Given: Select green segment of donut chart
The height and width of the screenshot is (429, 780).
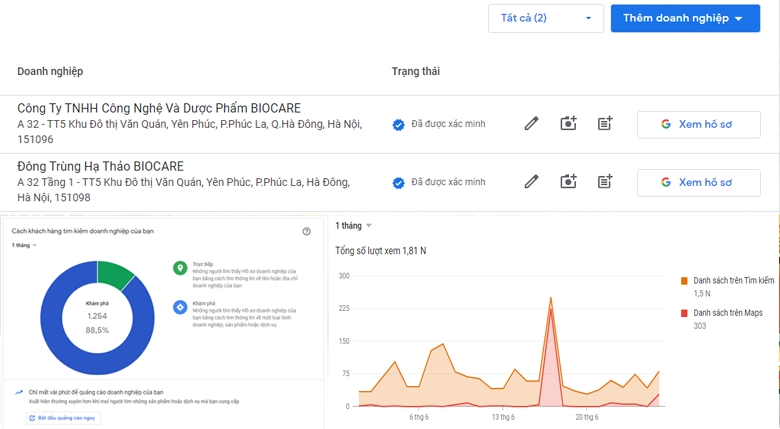Looking at the screenshot, I should 114,275.
